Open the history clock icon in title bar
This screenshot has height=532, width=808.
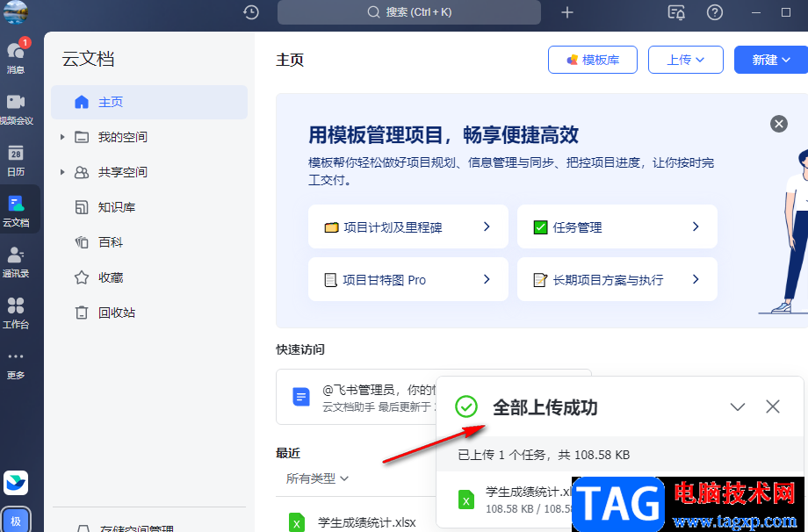251,12
